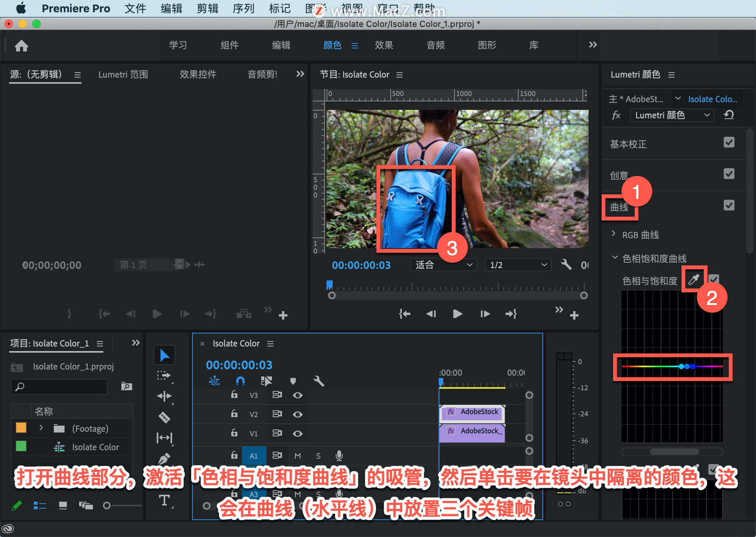Viewport: 756px width, 537px height.
Task: Toggle project writable pencil icon
Action: tap(17, 505)
